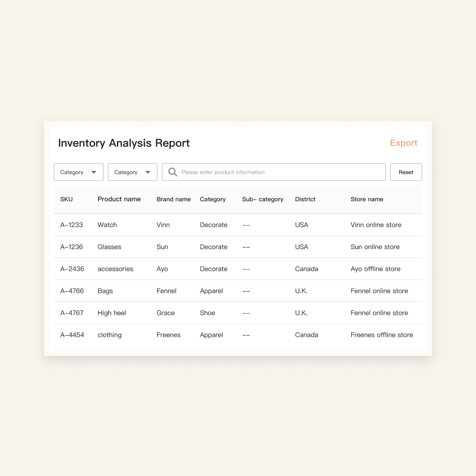
Task: Click the accessories product name
Action: click(115, 269)
